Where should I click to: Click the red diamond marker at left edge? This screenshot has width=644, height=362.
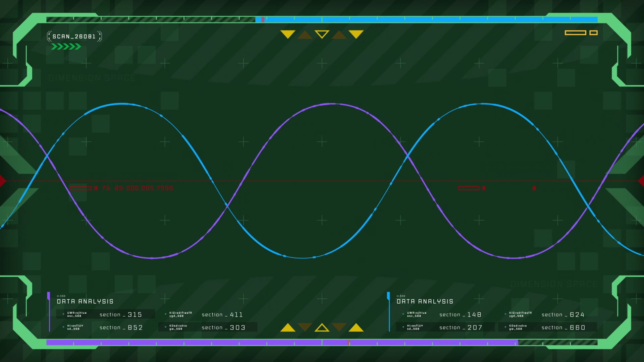pyautogui.click(x=3, y=181)
